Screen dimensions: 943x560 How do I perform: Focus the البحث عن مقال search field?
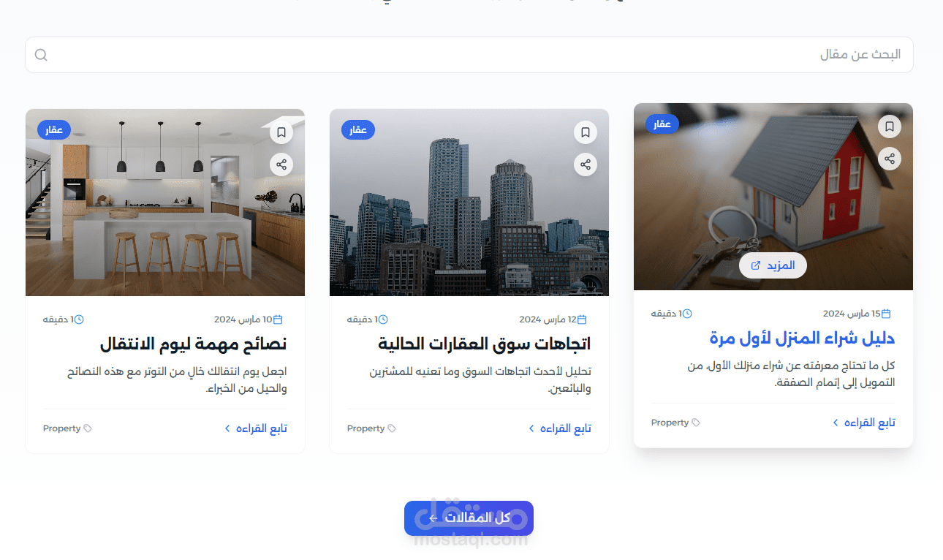(469, 55)
